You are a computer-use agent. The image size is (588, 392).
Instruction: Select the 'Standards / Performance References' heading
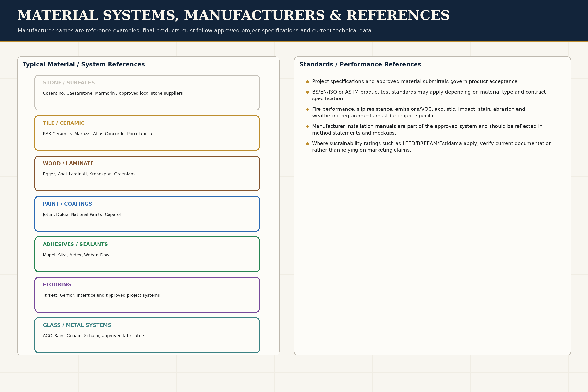[x=360, y=64]
